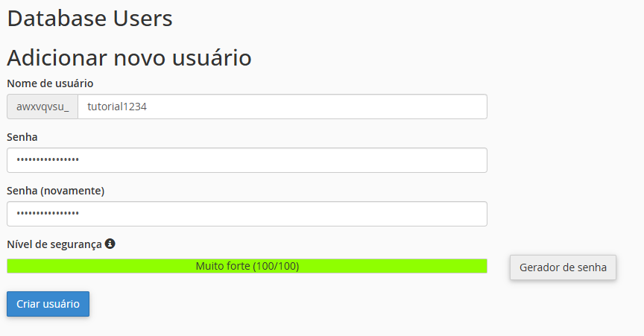The image size is (644, 336).
Task: Click the Senha label above first password field
Action: [22, 137]
